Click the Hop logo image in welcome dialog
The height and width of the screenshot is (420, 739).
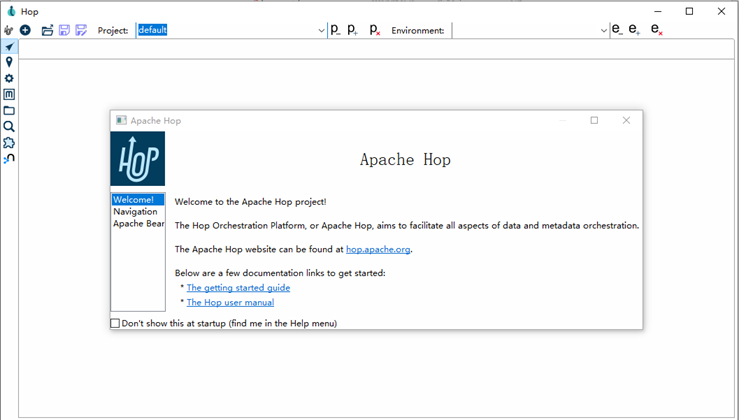tap(138, 158)
